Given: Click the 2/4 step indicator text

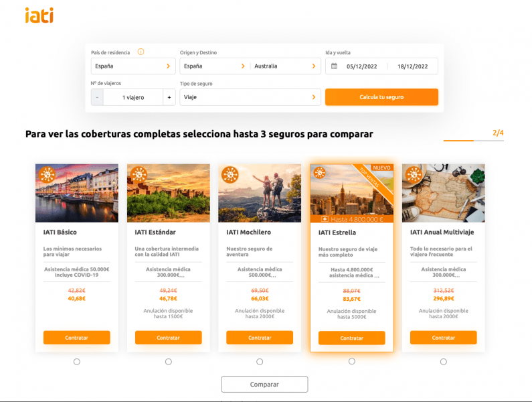Looking at the screenshot, I should coord(498,133).
